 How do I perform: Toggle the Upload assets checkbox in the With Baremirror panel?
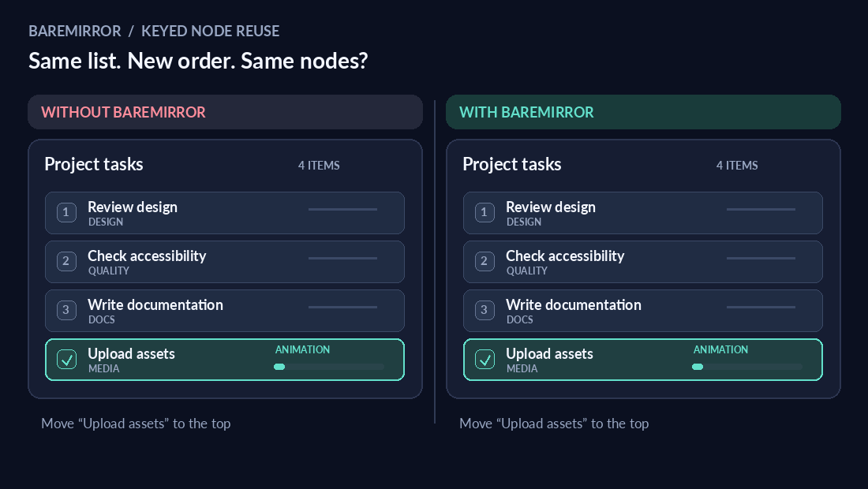[x=485, y=360]
